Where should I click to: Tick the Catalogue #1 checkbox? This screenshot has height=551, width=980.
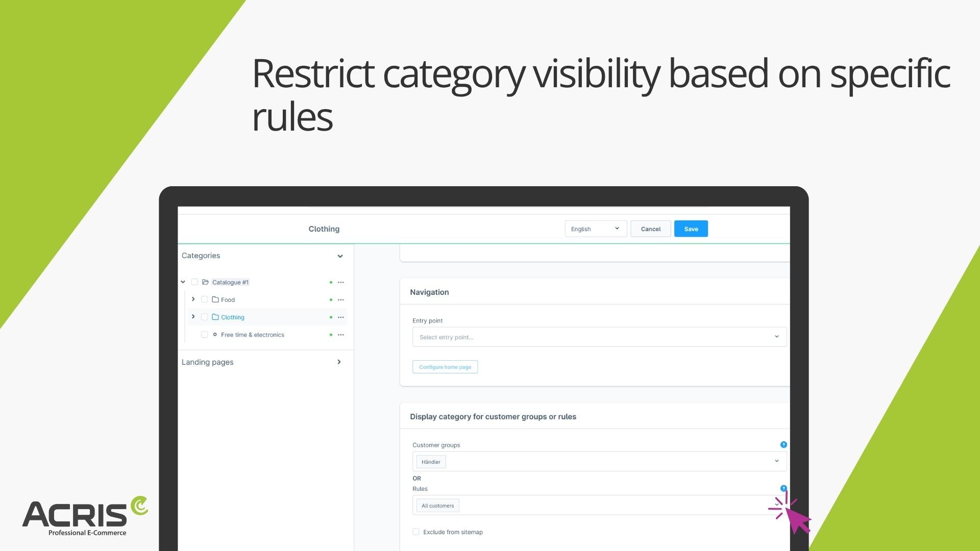194,282
